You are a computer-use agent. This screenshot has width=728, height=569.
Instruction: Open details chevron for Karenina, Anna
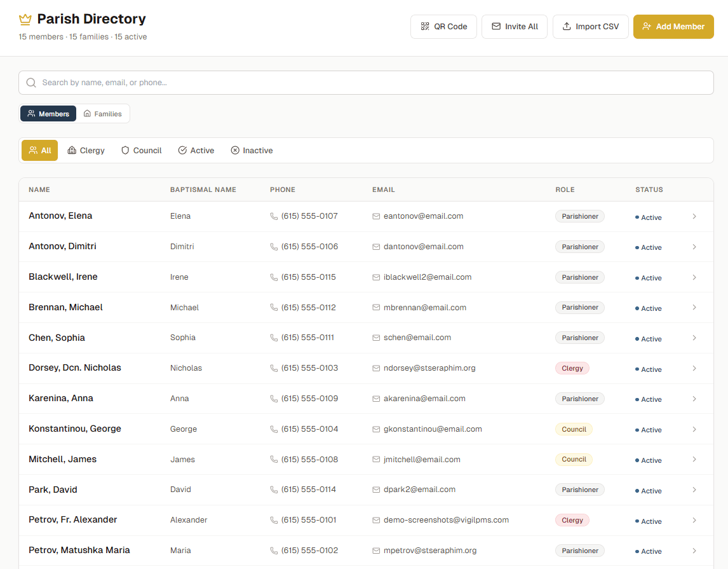694,399
